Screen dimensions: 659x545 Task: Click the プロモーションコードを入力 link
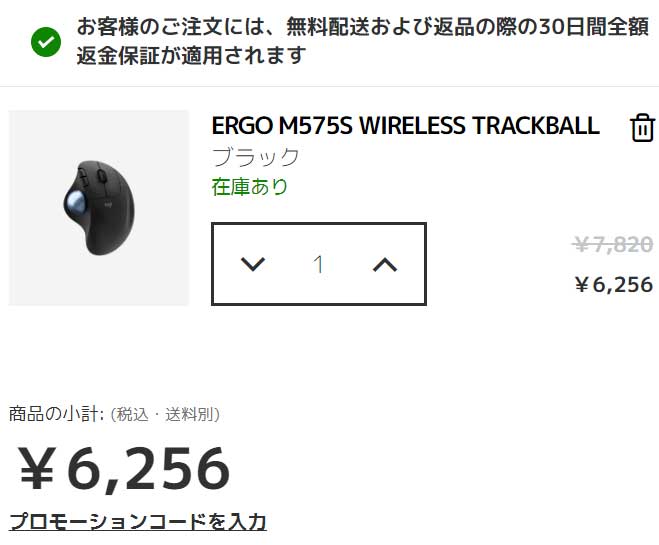click(137, 522)
